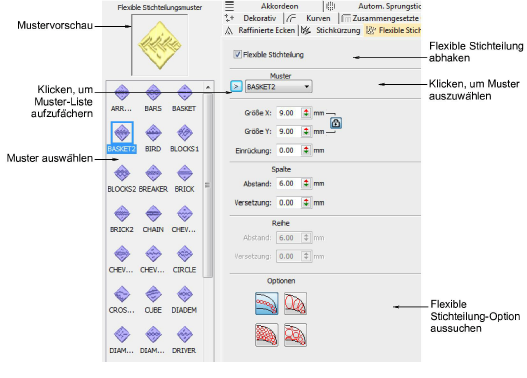Viewport: 527px width, 378px height.
Task: Open the Muster BASKET2 dropdown
Action: 278,87
